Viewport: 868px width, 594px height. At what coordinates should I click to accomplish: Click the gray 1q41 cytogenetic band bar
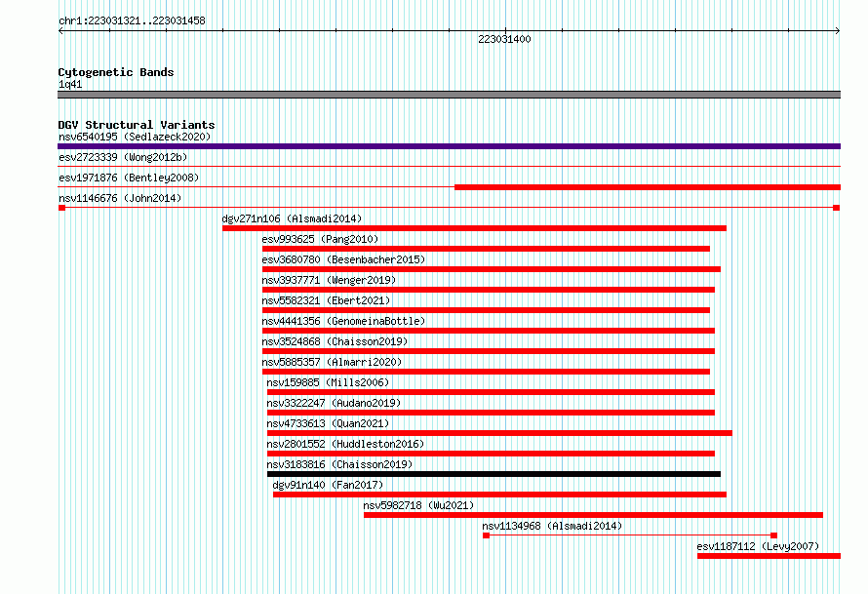pyautogui.click(x=449, y=95)
